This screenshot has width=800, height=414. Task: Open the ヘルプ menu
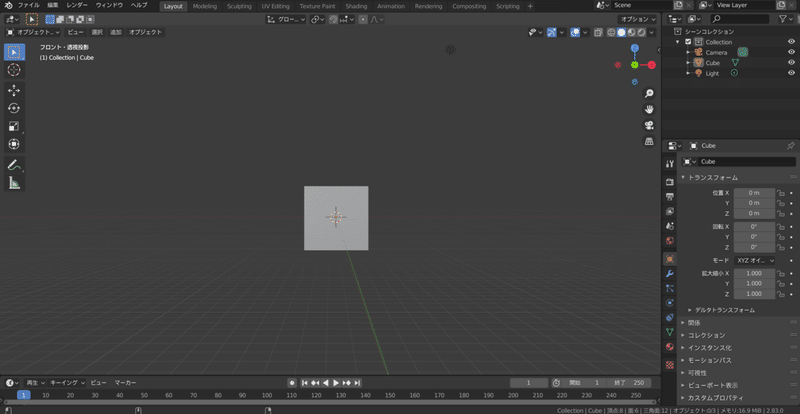138,6
